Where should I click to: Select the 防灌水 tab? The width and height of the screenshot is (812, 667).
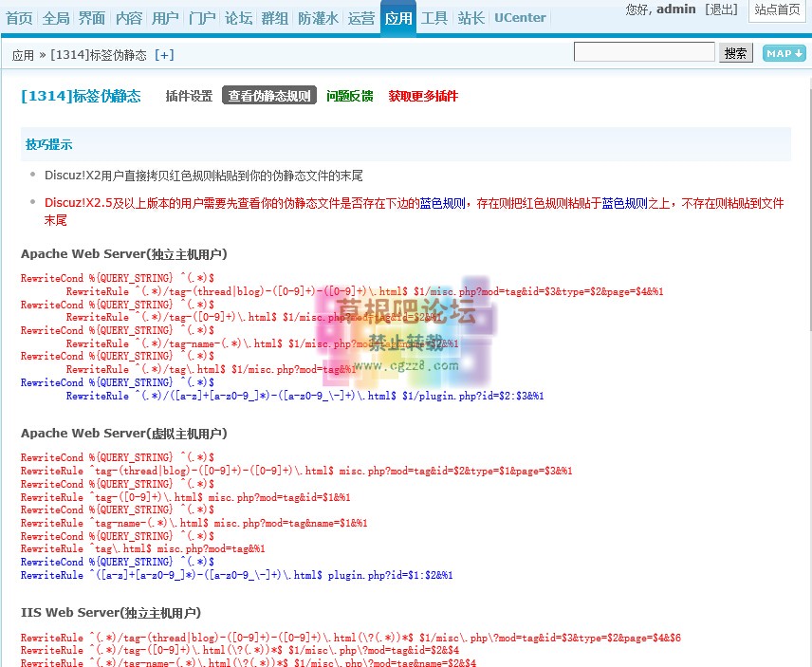(x=318, y=18)
